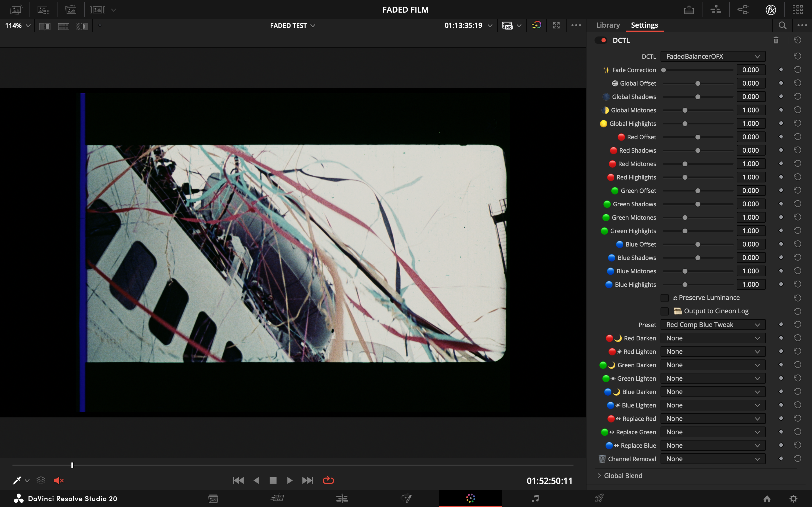The height and width of the screenshot is (507, 812).
Task: Open the FadedBalancerOFX DCTL dropdown
Action: [713, 56]
